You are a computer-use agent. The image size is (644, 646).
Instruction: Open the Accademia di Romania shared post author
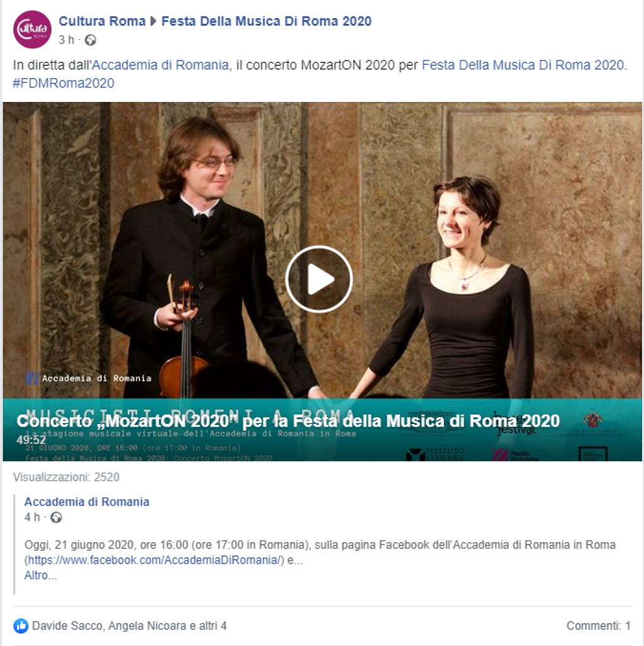(87, 502)
